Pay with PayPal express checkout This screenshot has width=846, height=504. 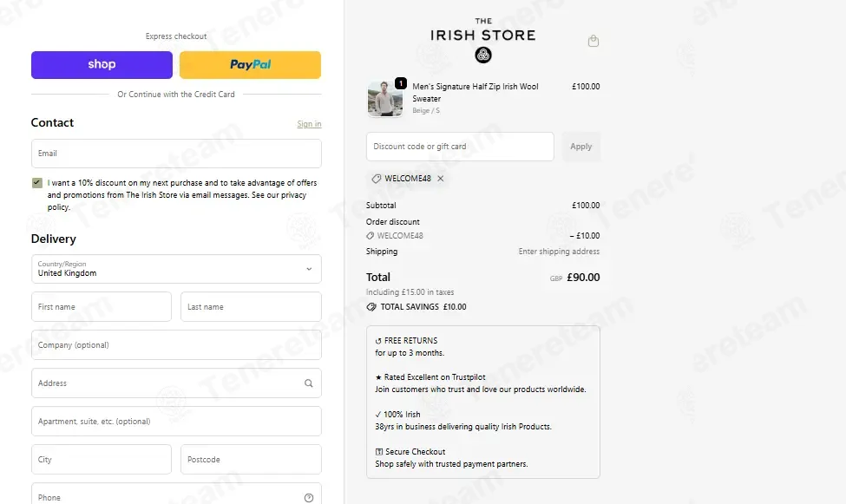click(251, 65)
